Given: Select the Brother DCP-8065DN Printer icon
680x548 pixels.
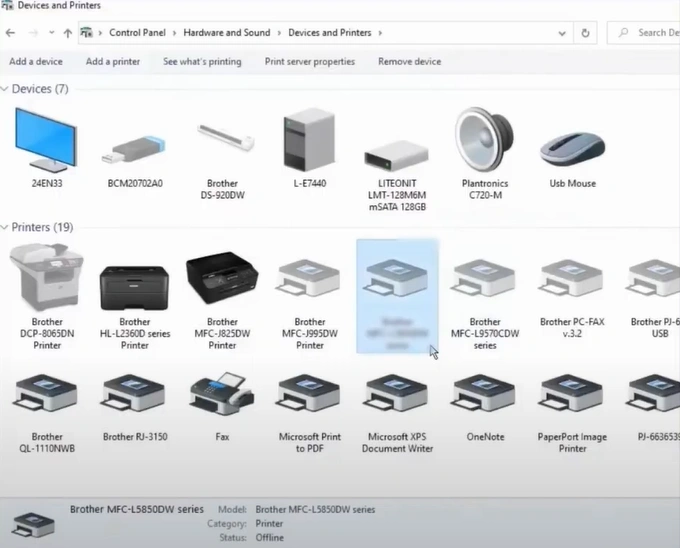Looking at the screenshot, I should click(x=46, y=279).
